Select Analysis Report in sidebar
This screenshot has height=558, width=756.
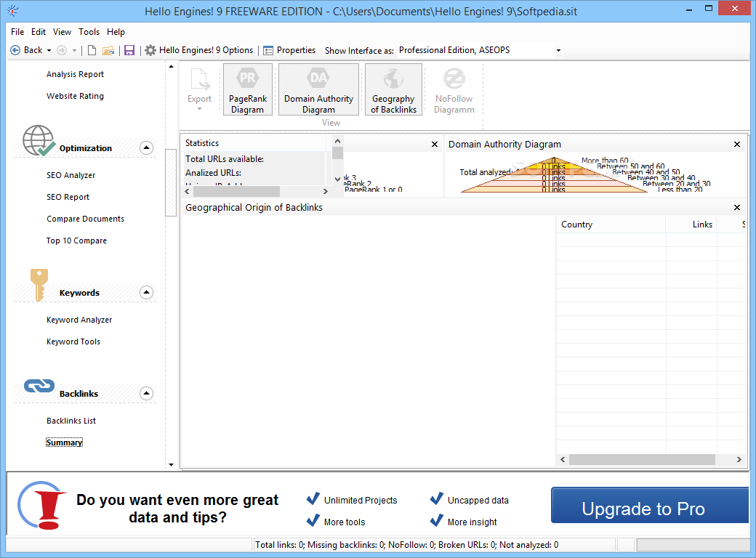coord(75,74)
